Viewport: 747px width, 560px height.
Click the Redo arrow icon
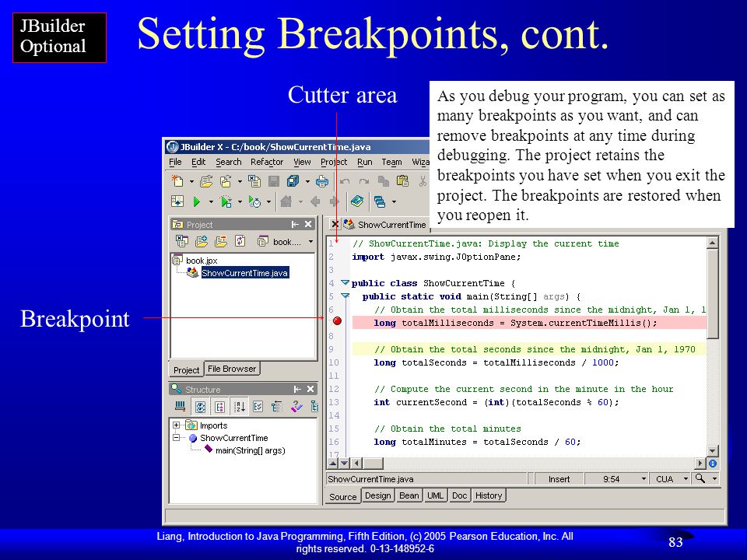tap(364, 181)
